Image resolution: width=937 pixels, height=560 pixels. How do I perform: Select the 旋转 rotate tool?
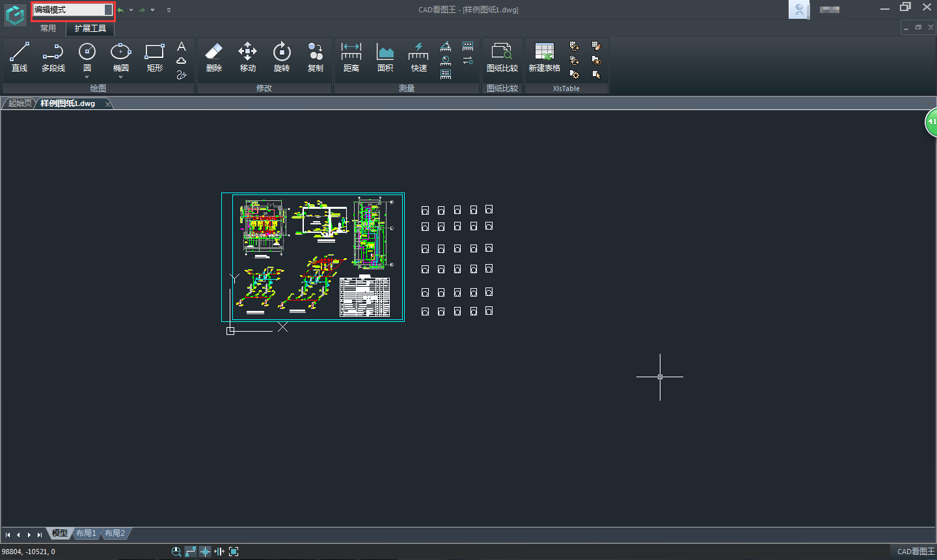click(x=282, y=57)
